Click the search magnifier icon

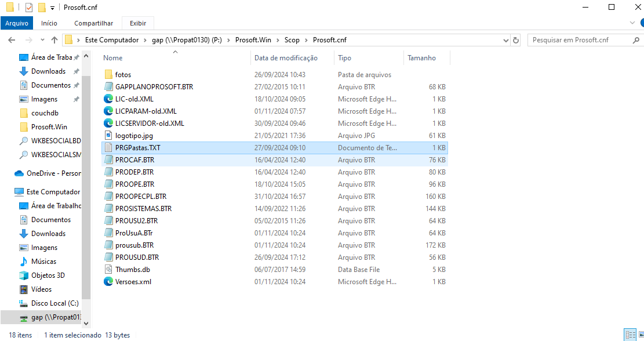pyautogui.click(x=636, y=40)
